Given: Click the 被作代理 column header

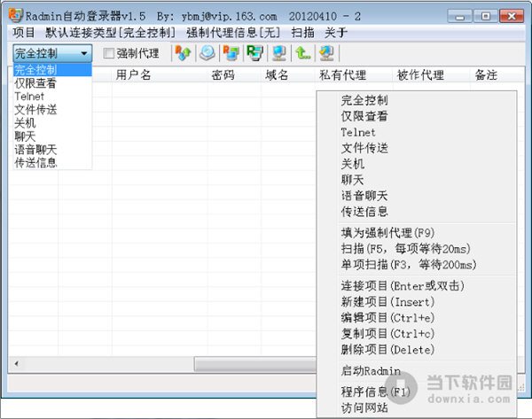Looking at the screenshot, I should [x=432, y=75].
